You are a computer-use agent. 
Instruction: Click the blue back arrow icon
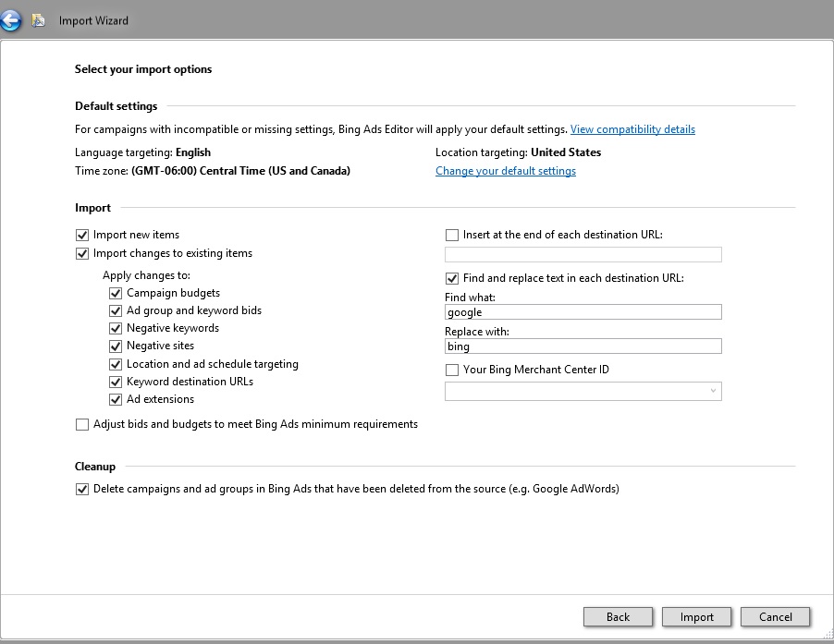pos(12,19)
